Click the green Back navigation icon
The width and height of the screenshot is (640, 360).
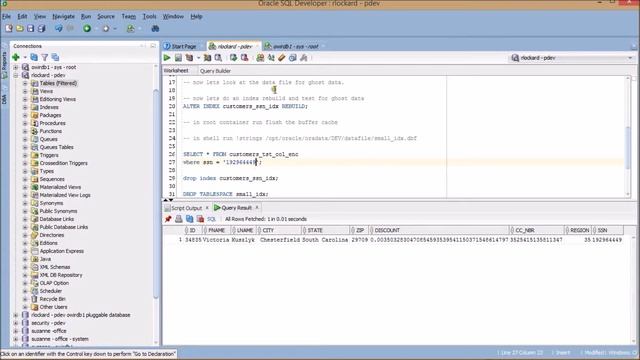(x=87, y=28)
